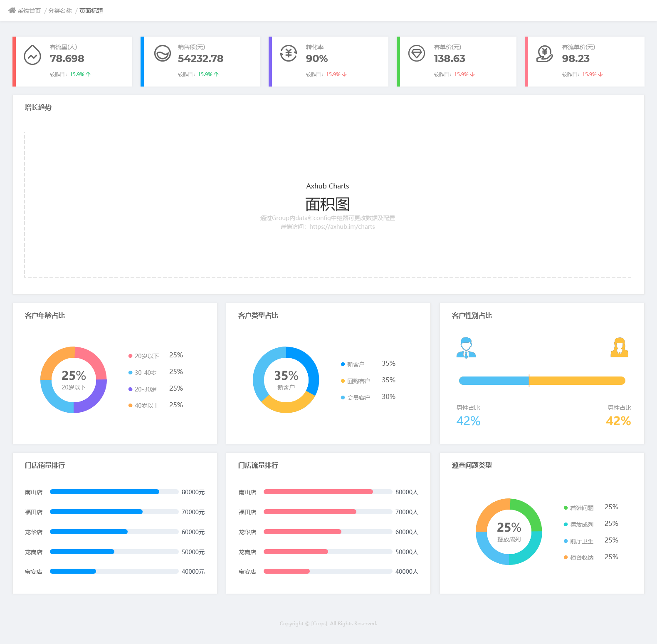
Task: Select 柜台收纳 legend item
Action: click(578, 557)
